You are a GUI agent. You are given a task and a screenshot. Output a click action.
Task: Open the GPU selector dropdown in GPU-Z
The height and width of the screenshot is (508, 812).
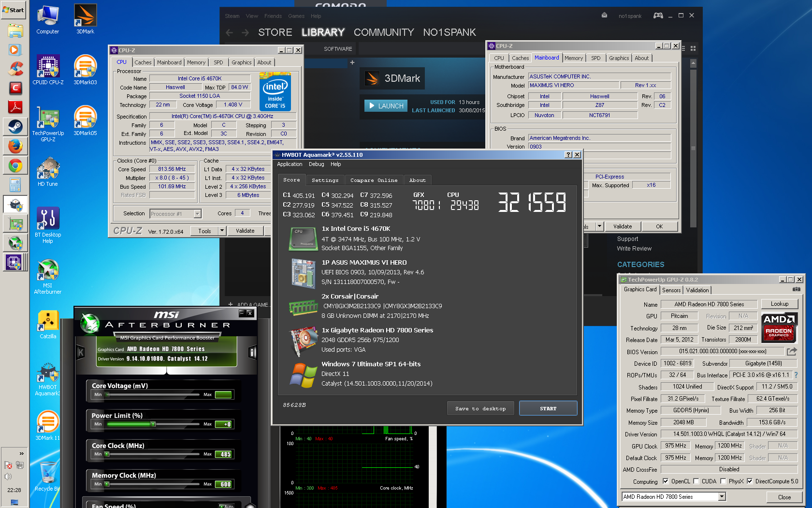click(x=722, y=496)
